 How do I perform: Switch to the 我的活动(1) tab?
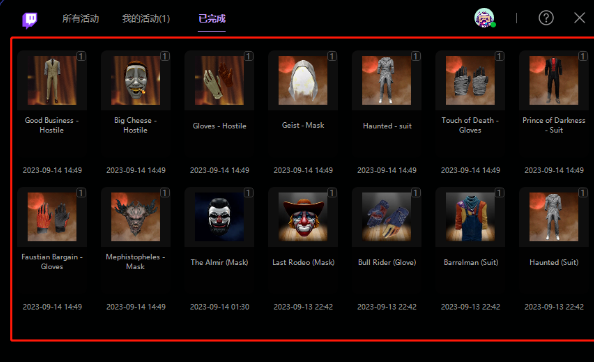point(146,19)
